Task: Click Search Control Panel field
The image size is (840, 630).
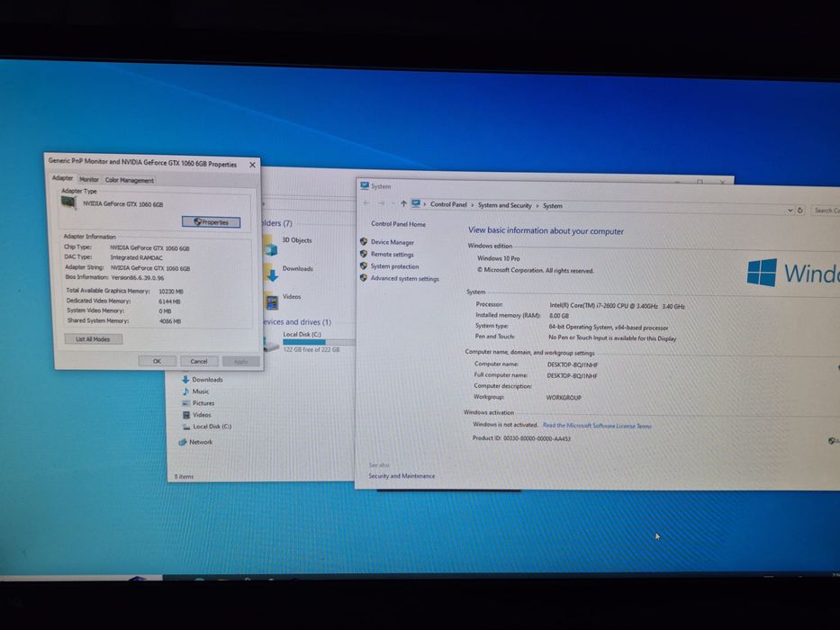Action: tap(825, 211)
